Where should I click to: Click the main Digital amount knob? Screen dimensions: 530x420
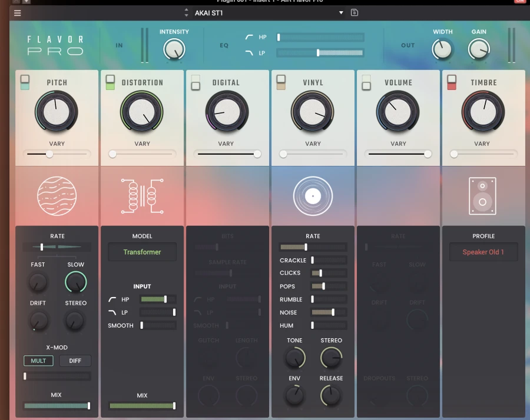pyautogui.click(x=227, y=112)
